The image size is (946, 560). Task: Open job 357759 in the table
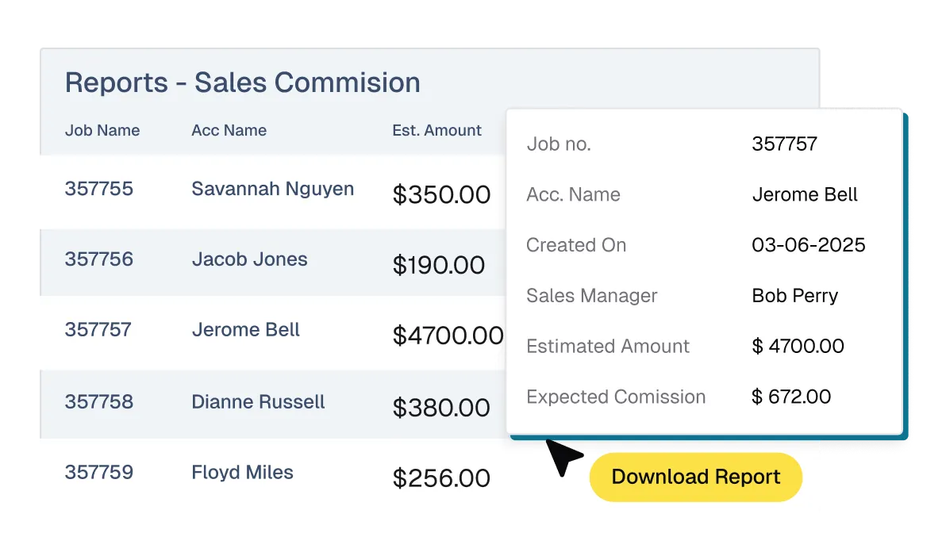tap(99, 473)
